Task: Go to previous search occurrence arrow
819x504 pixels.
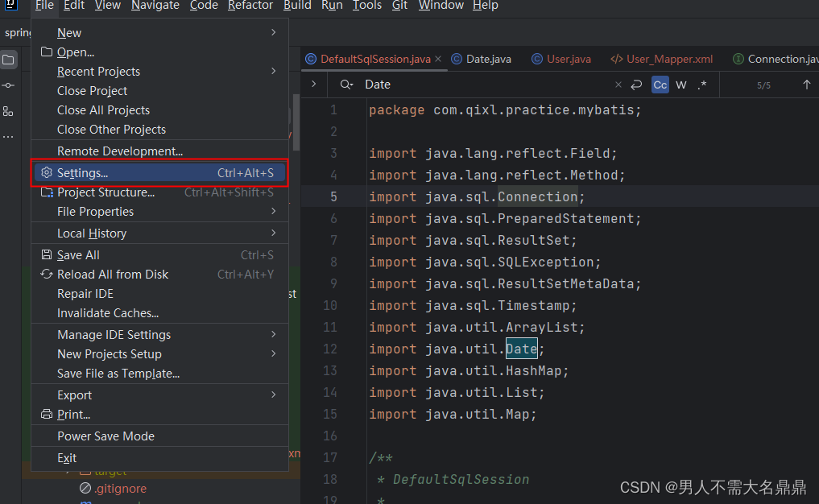Action: pos(806,85)
